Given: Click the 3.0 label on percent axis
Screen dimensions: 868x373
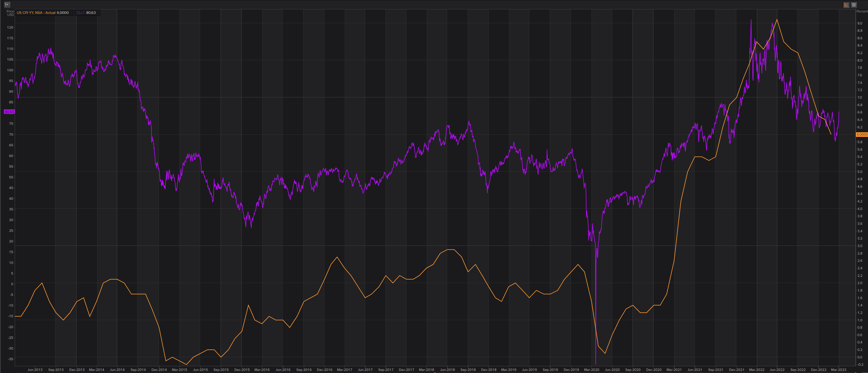Looking at the screenshot, I should pos(860,246).
